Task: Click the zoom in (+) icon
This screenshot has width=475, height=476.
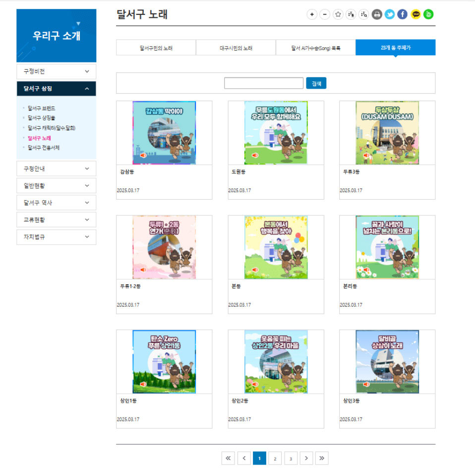Action: point(312,14)
